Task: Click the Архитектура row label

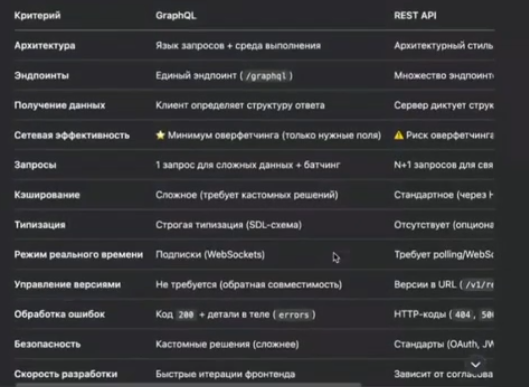Action: 45,46
